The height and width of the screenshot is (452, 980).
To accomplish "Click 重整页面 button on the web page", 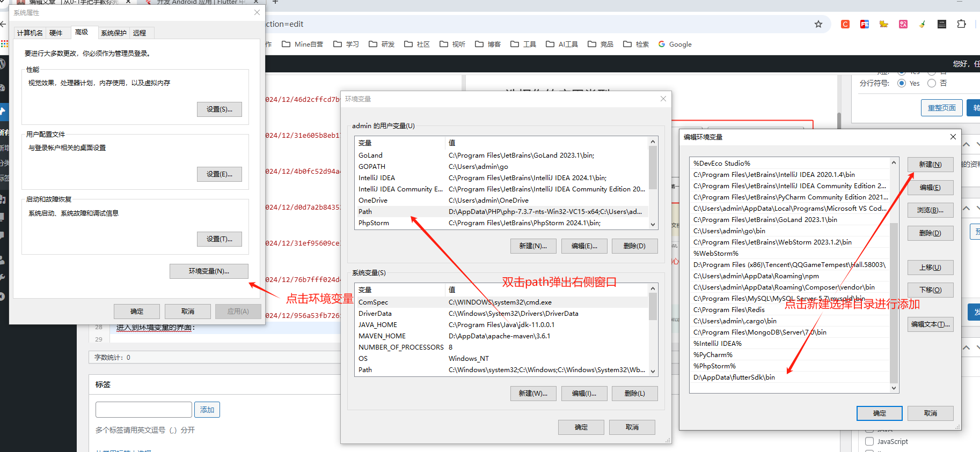I will [x=942, y=108].
